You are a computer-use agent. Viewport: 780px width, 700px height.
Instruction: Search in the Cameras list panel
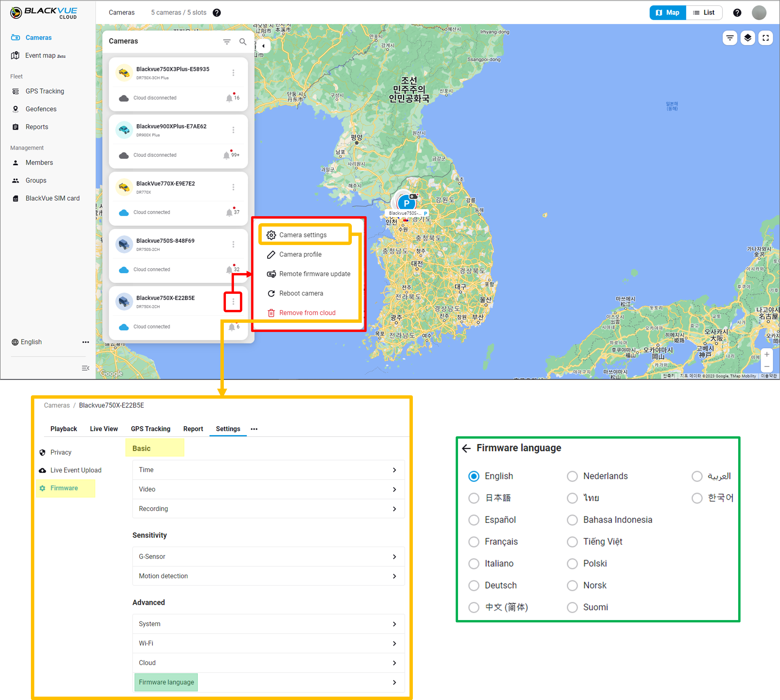click(243, 42)
